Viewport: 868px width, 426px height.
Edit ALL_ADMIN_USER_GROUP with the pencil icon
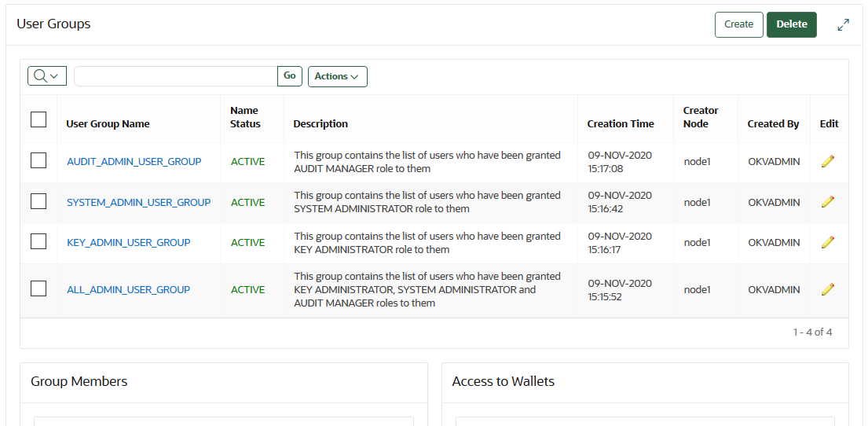pos(828,289)
